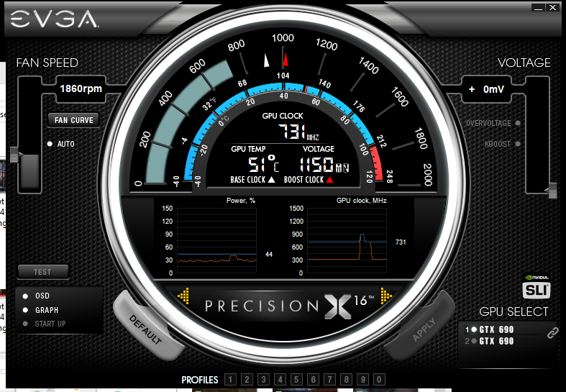Click the right yellow arrow beside Precision X
The height and width of the screenshot is (392, 566).
[x=386, y=296]
